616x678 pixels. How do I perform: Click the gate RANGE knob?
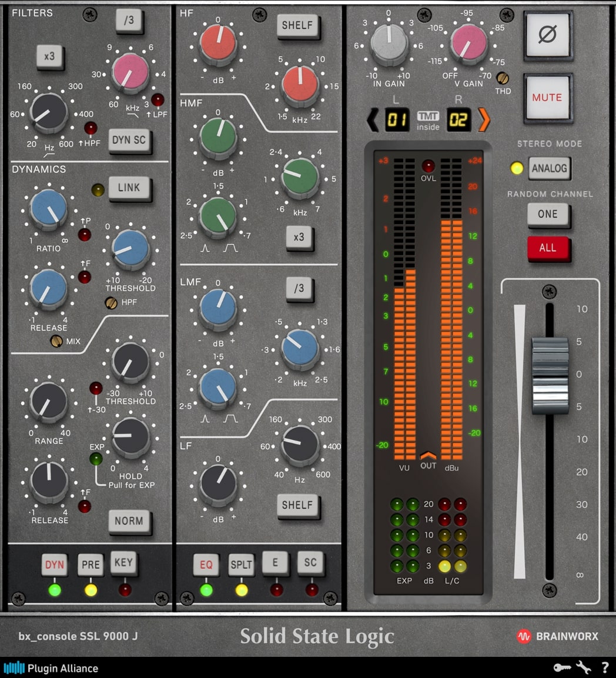48,401
